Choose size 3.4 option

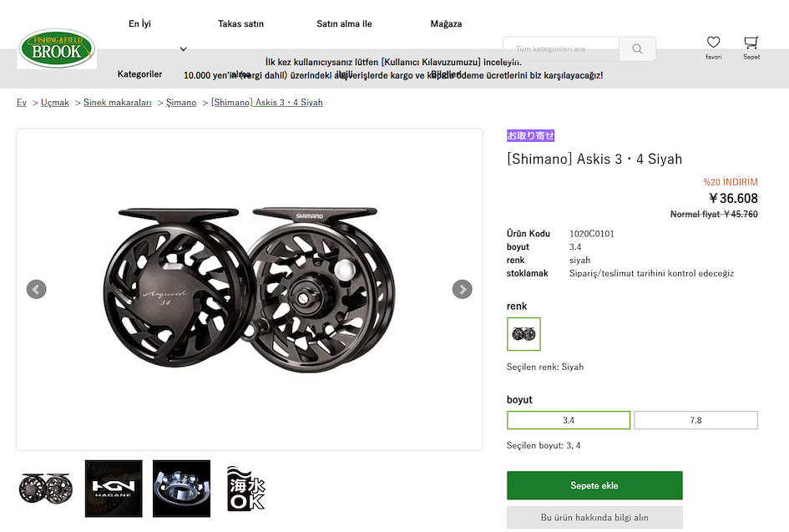coord(569,420)
